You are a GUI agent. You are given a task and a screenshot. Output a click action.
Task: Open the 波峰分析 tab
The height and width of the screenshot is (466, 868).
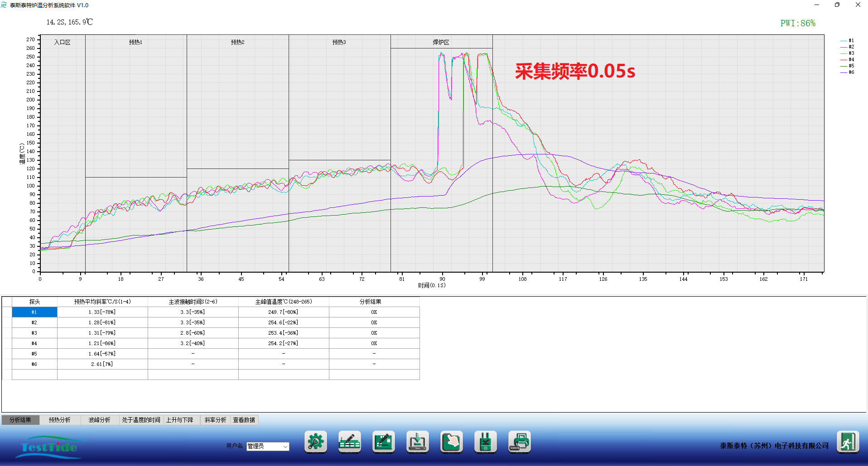click(x=99, y=420)
